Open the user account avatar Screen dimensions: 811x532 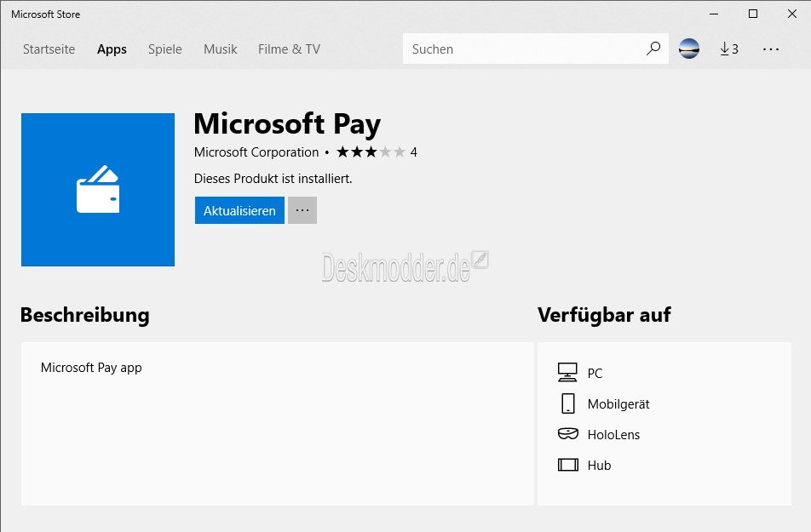[689, 49]
